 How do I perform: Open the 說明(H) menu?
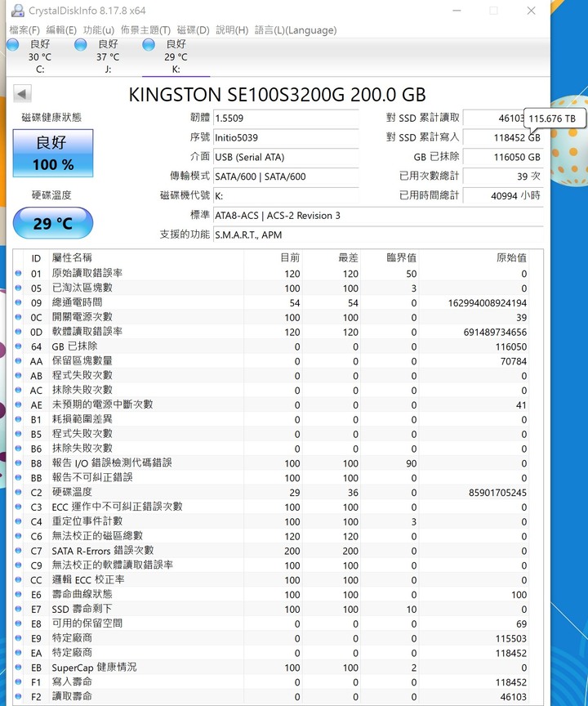pyautogui.click(x=232, y=30)
